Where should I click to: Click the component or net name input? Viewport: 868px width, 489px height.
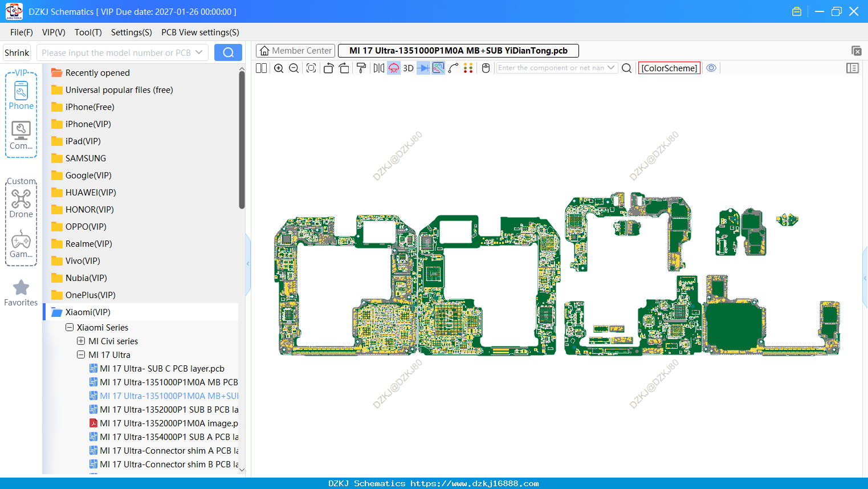click(x=551, y=68)
